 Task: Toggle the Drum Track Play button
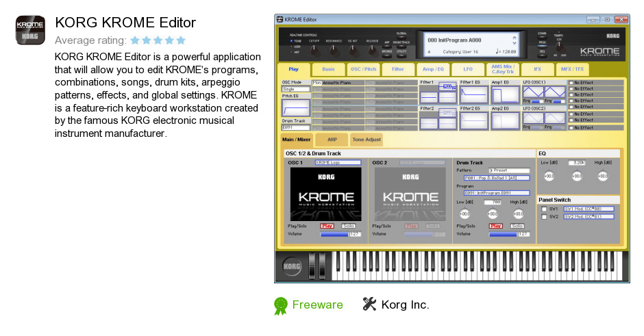[x=496, y=226]
